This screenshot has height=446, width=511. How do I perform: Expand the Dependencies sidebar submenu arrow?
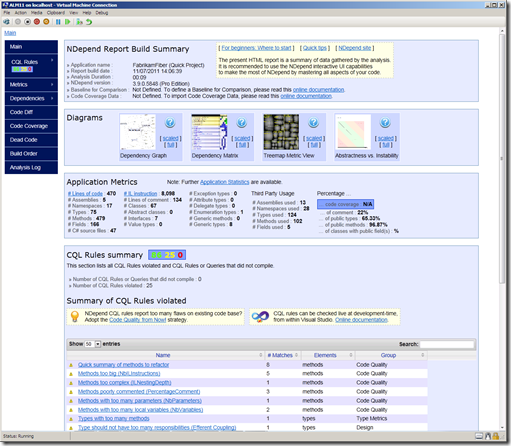52,98
